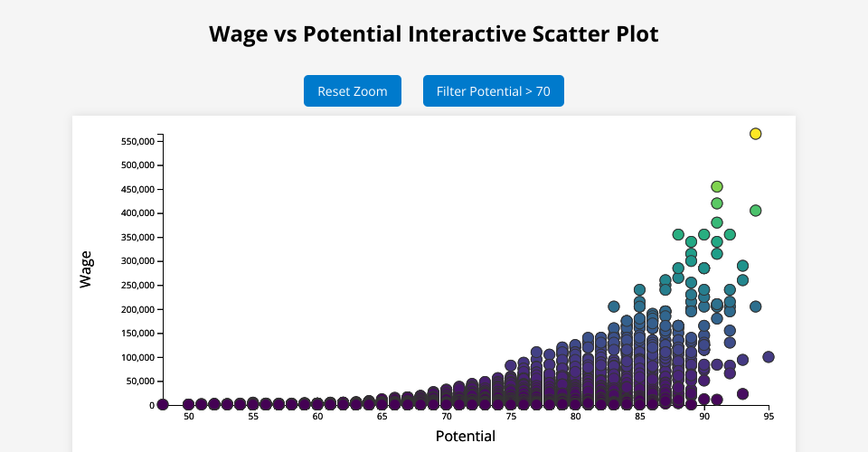This screenshot has width=868, height=452.
Task: Click the Potential x-axis label
Action: [x=466, y=437]
